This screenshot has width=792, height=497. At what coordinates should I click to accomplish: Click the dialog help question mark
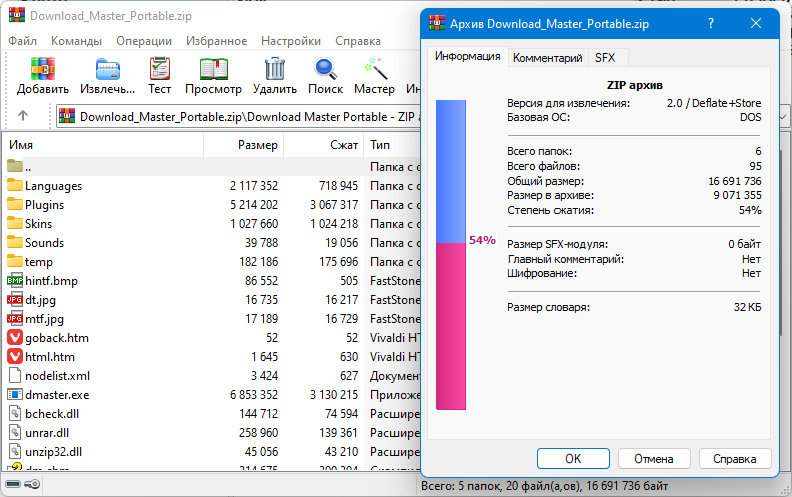711,23
